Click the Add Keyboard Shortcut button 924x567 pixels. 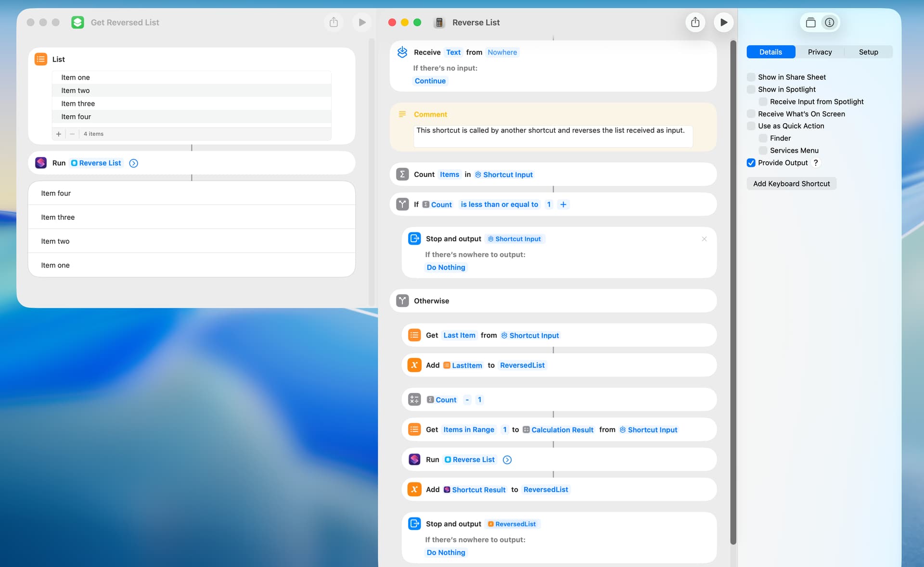click(x=791, y=184)
